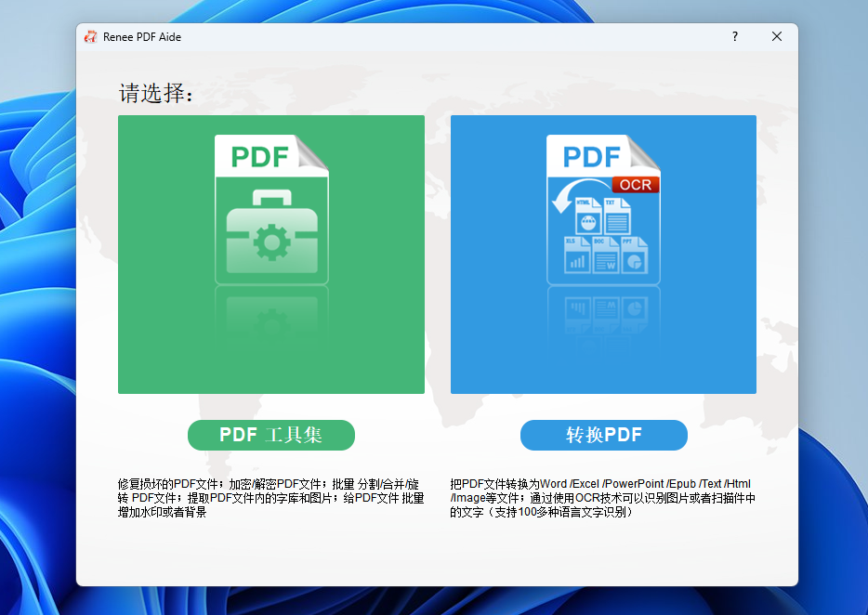The image size is (868, 615).
Task: Click the gear on the green toolbox icon
Action: tap(271, 242)
